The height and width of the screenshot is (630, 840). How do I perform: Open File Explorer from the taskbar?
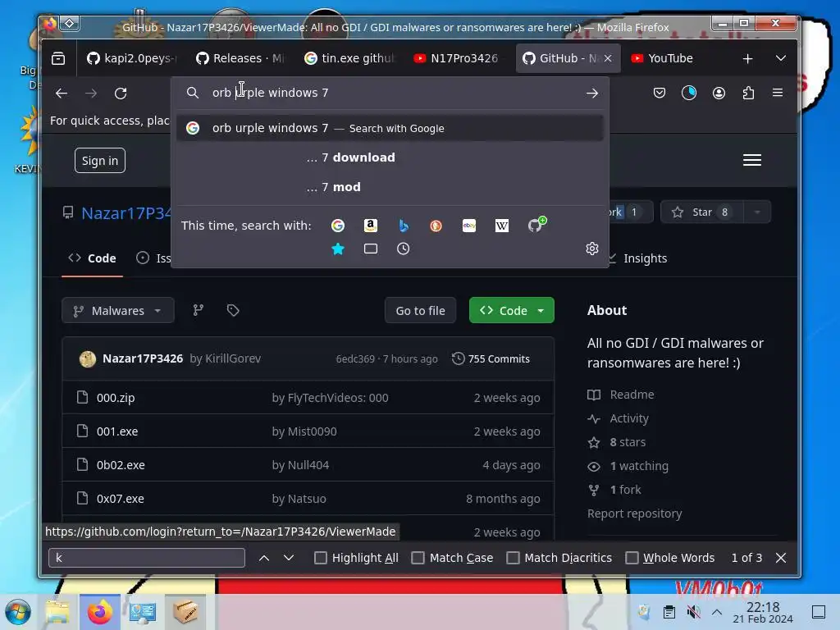click(57, 612)
